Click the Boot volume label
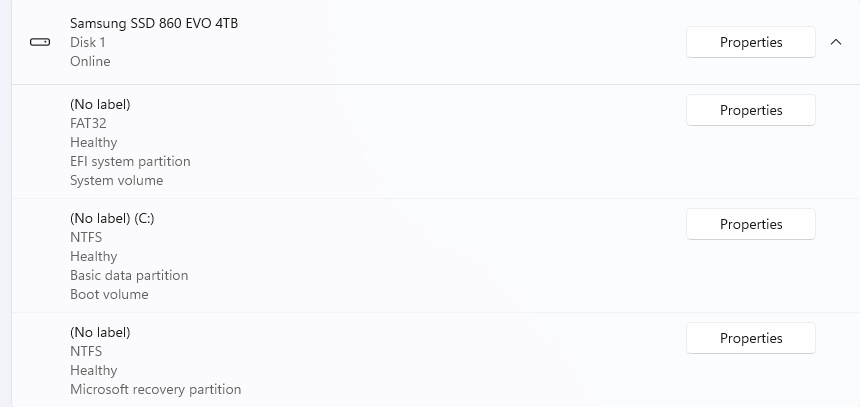Viewport: 860px width, 407px height. pyautogui.click(x=109, y=294)
